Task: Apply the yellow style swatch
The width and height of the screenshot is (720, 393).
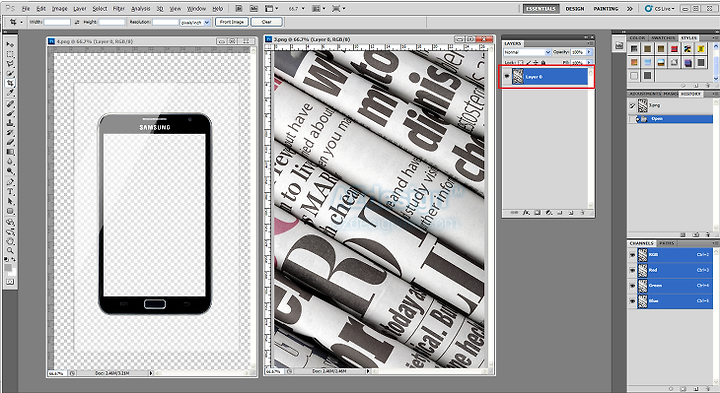Action: pos(701,49)
